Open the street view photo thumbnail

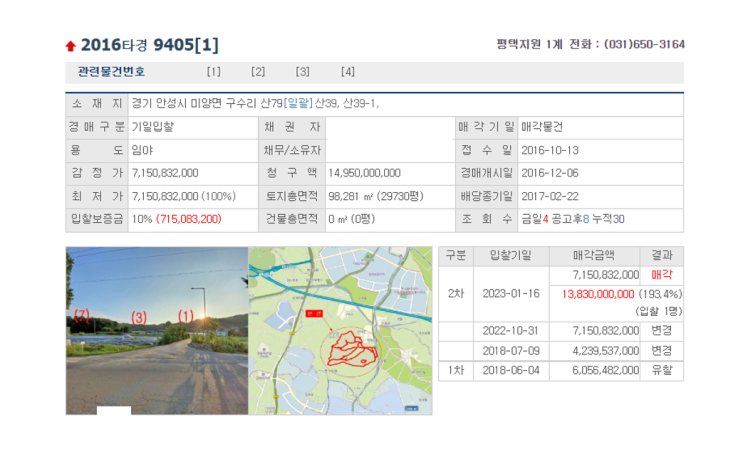click(x=157, y=331)
